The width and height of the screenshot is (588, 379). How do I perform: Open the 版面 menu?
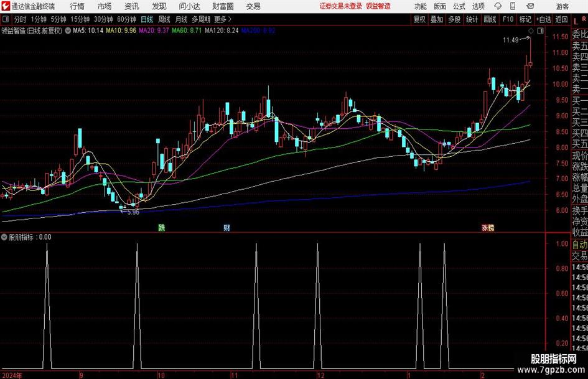click(x=440, y=6)
